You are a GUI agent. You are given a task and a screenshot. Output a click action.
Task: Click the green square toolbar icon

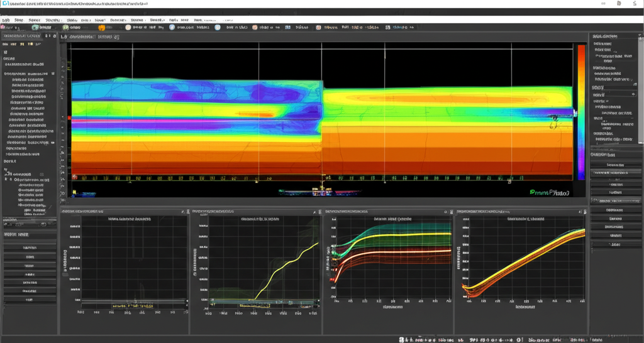tap(388, 28)
